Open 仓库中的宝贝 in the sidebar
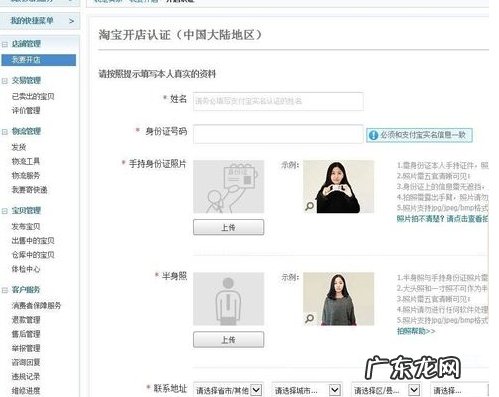The height and width of the screenshot is (397, 499). point(33,255)
